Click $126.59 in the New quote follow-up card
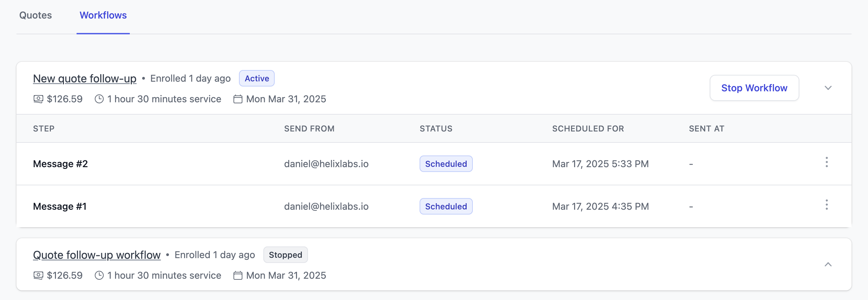Viewport: 868px width, 300px height. (65, 99)
